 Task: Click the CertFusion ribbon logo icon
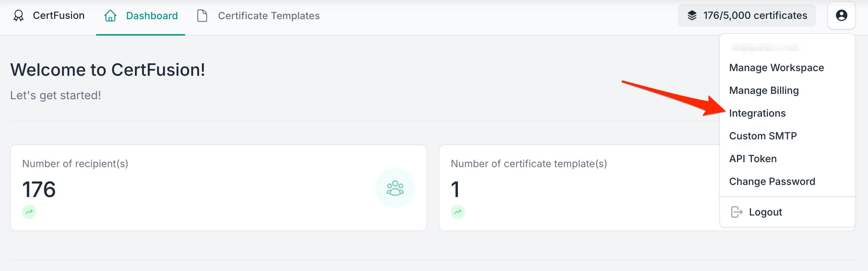tap(19, 16)
